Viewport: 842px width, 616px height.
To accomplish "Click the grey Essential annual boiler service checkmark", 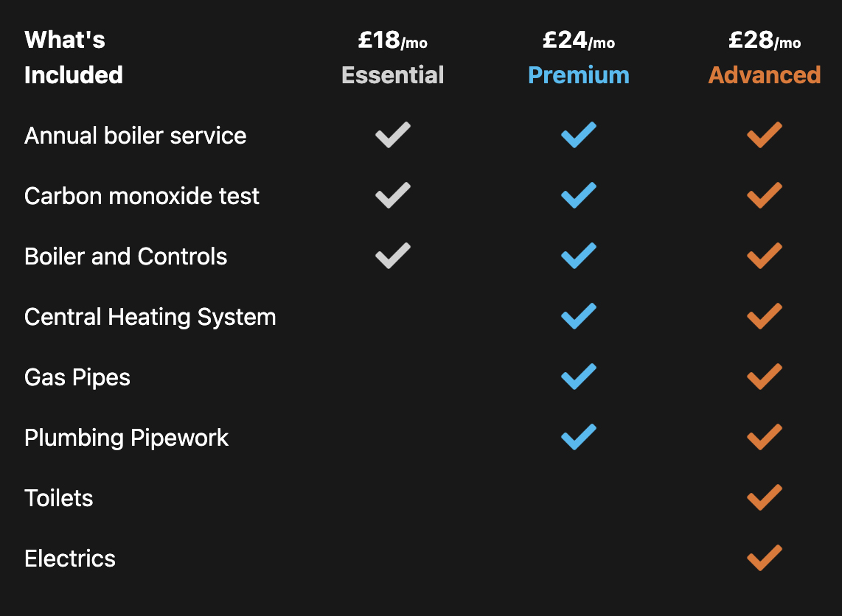I will 393,136.
